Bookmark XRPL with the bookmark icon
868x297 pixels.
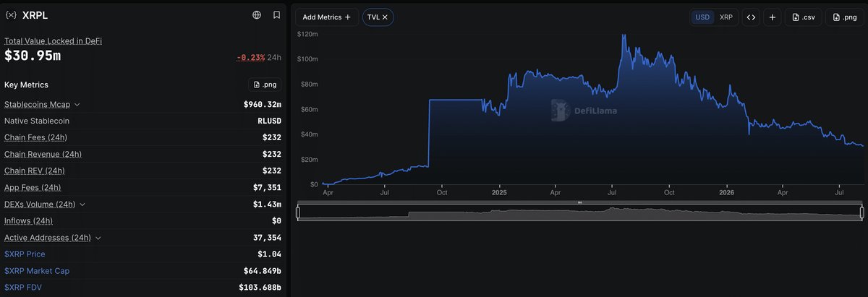point(276,14)
